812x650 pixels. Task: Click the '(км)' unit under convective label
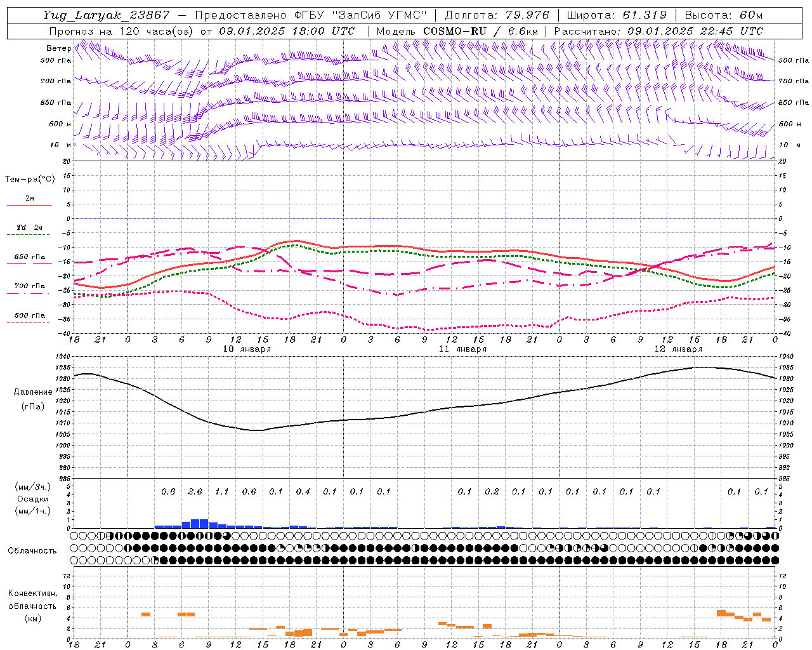coord(32,618)
